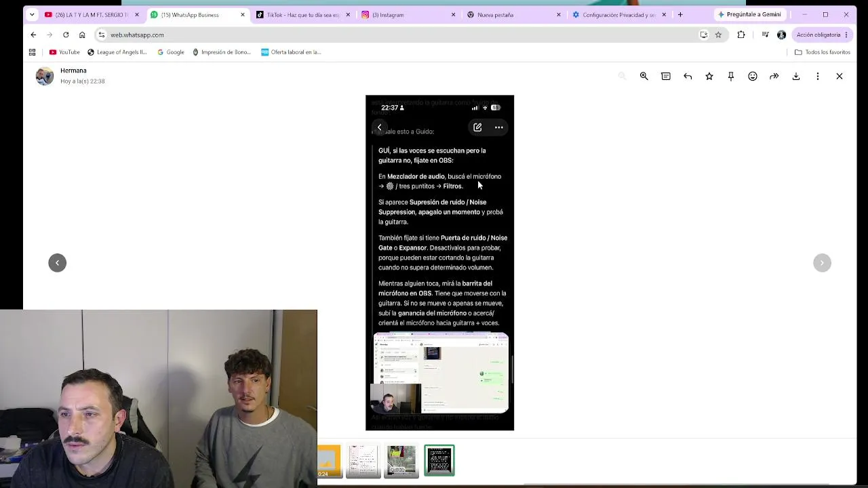Click the open screenshot image in viewer
The width and height of the screenshot is (868, 488).
pos(440,263)
